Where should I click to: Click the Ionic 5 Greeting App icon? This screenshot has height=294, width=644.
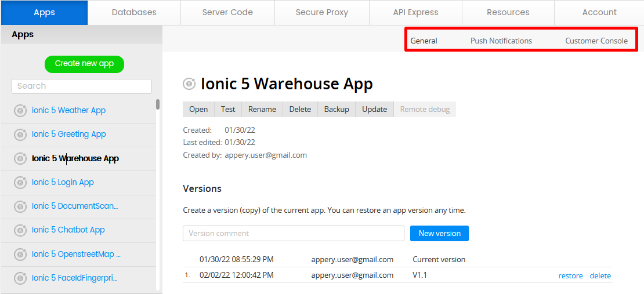[x=20, y=135]
